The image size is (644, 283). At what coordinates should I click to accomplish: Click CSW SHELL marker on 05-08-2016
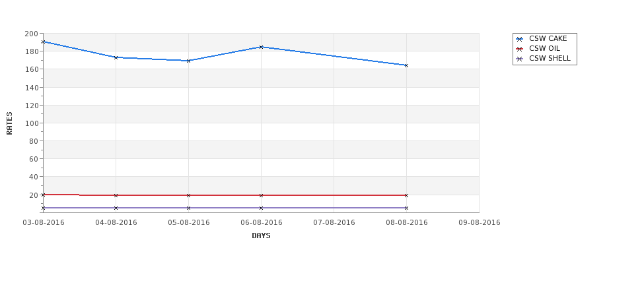pos(188,208)
